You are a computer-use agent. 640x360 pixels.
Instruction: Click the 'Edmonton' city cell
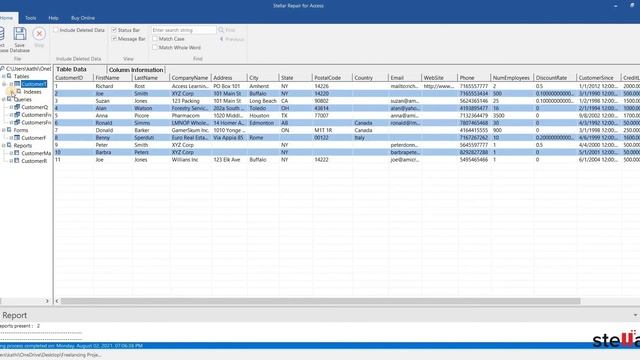[262, 123]
